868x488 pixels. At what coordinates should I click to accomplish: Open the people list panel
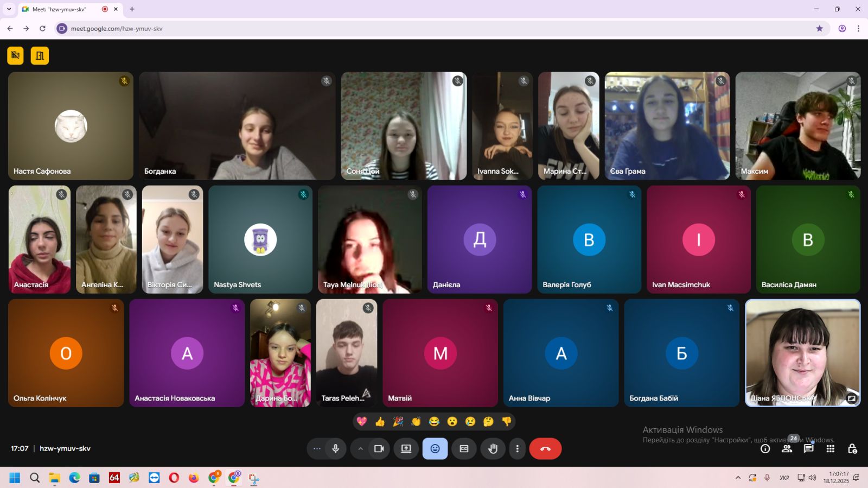pos(787,449)
